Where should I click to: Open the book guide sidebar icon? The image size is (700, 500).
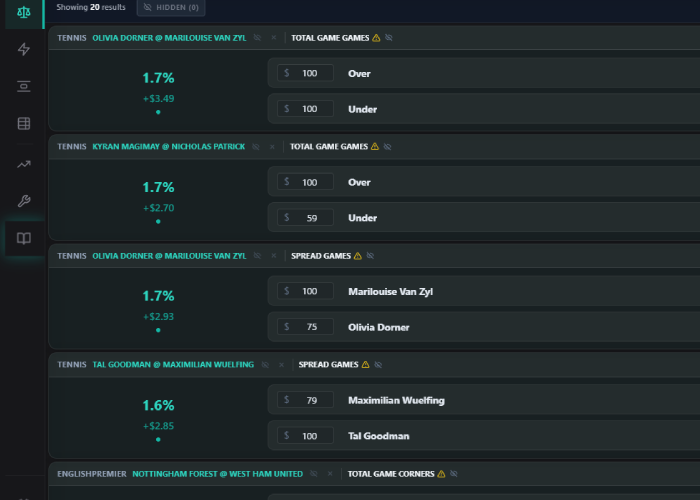(x=24, y=238)
